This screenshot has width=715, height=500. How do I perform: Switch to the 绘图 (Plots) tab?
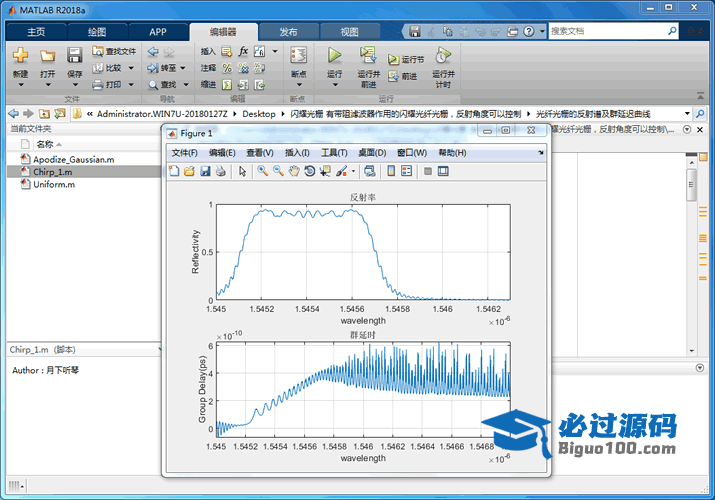click(97, 32)
